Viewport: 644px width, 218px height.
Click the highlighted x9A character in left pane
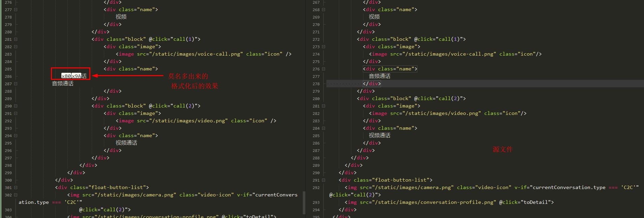coord(77,76)
